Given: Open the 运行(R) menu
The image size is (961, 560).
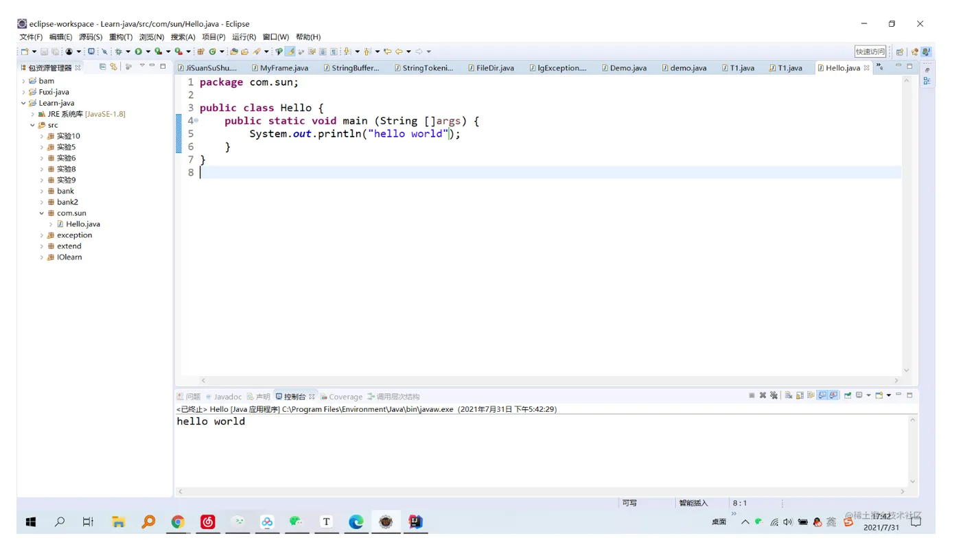Looking at the screenshot, I should pos(244,37).
